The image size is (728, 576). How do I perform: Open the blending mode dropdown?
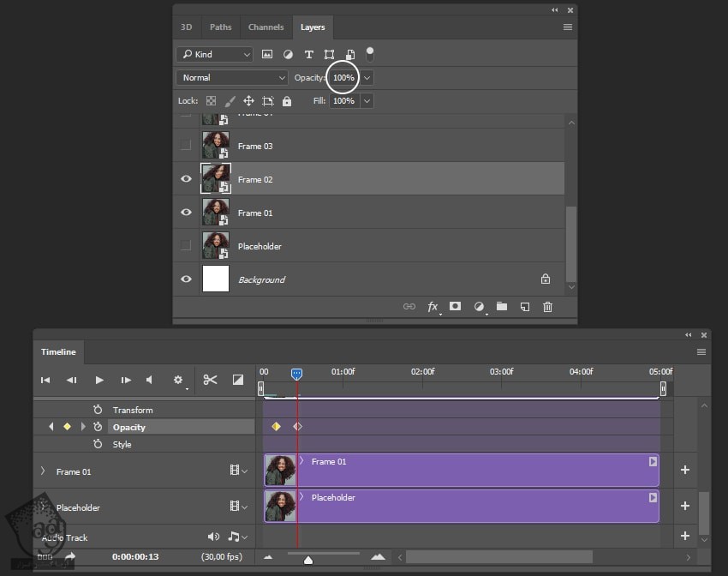pyautogui.click(x=231, y=77)
